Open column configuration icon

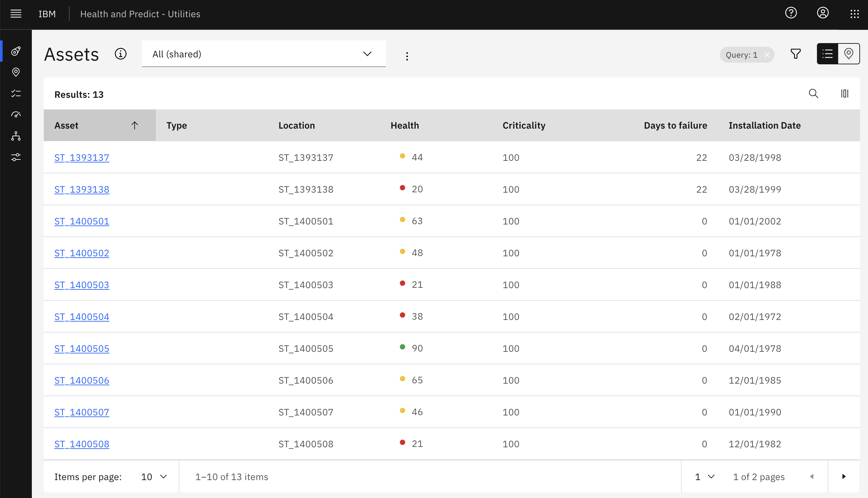[x=844, y=93]
